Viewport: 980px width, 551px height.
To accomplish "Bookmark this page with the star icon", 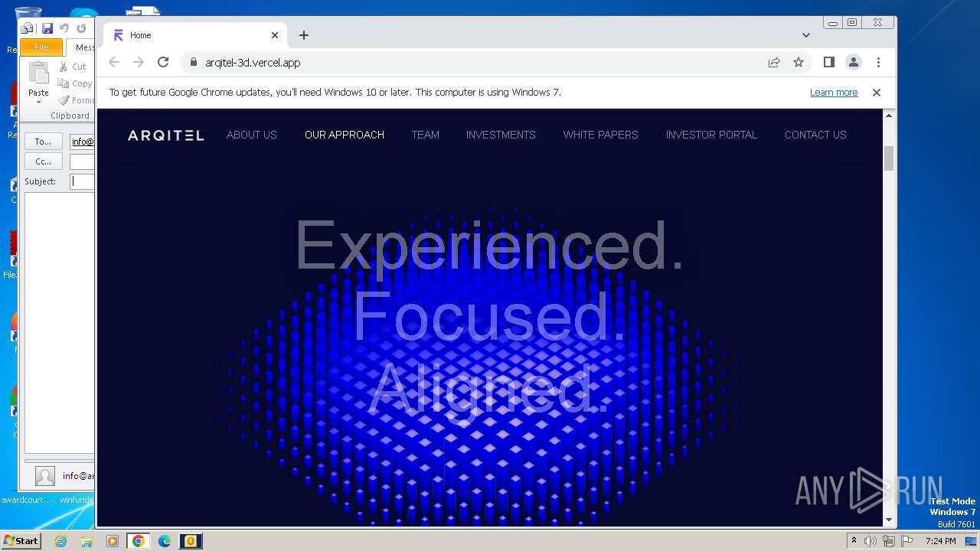I will pyautogui.click(x=799, y=63).
